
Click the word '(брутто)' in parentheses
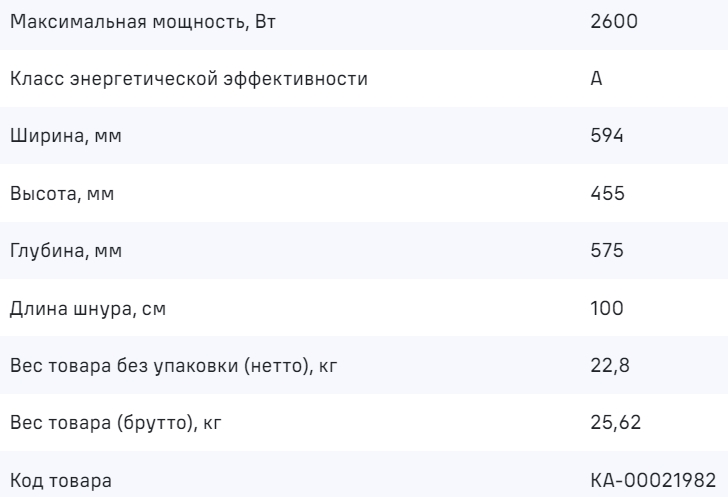[161, 424]
